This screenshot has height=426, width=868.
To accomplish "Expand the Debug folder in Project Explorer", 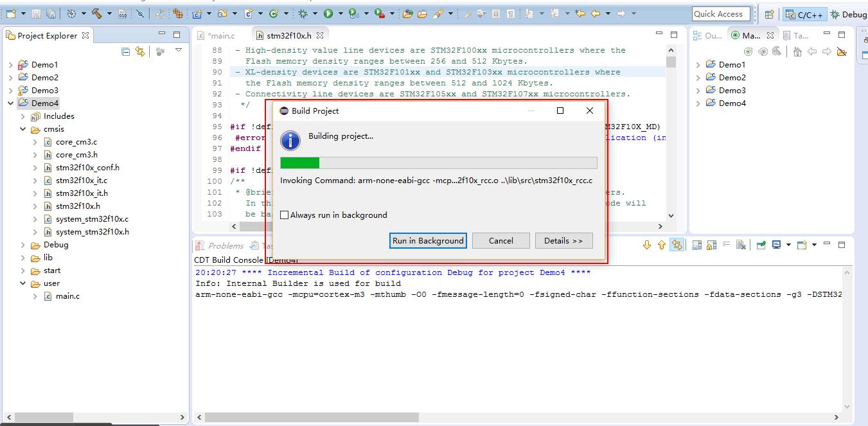I will pos(23,245).
